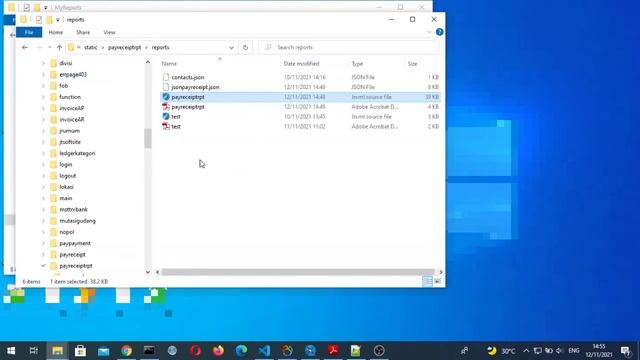Sort files by Name column
The height and width of the screenshot is (360, 640).
tap(169, 64)
